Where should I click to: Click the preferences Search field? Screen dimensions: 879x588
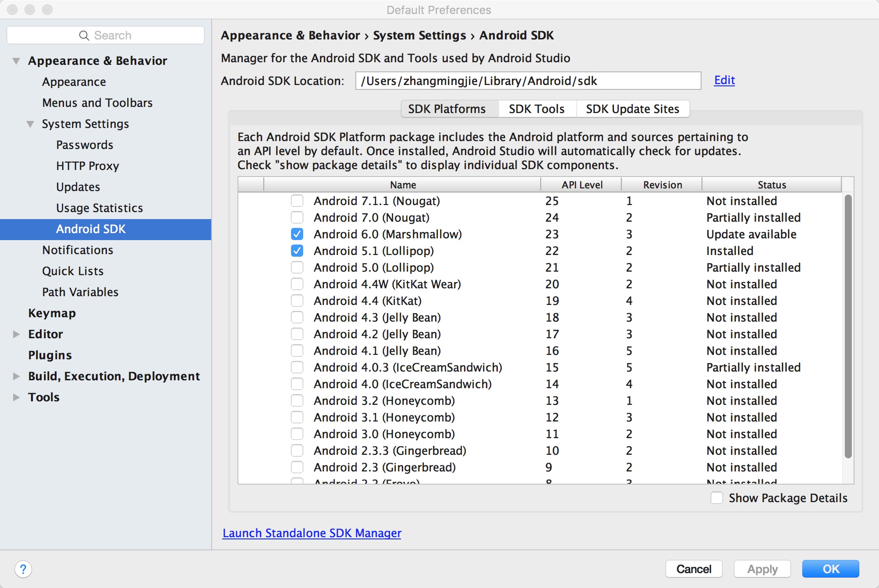click(131, 35)
